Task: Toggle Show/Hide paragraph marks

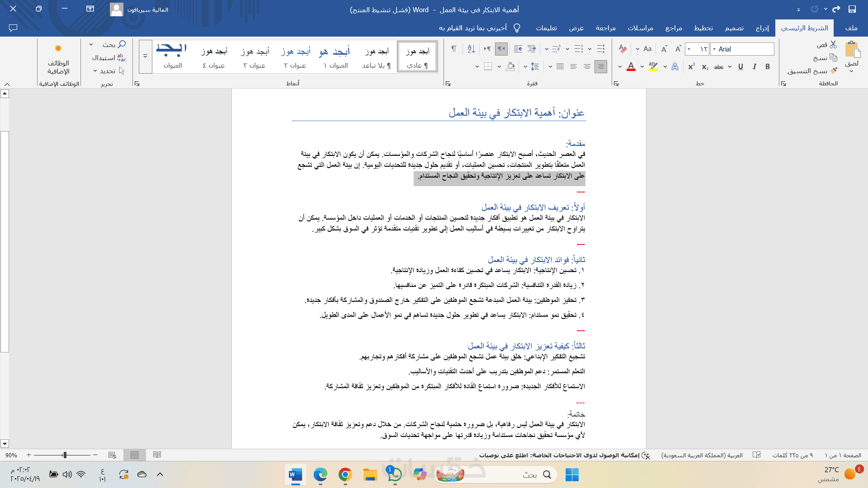Action: (x=454, y=49)
